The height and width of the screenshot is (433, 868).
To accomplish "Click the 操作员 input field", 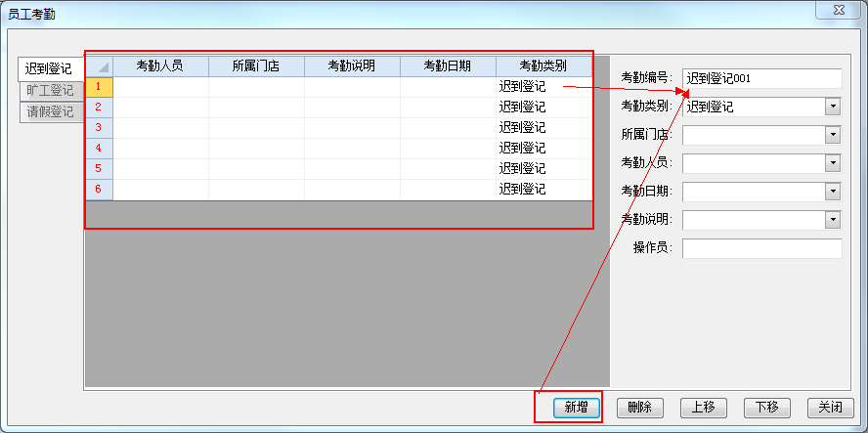I will (x=762, y=248).
